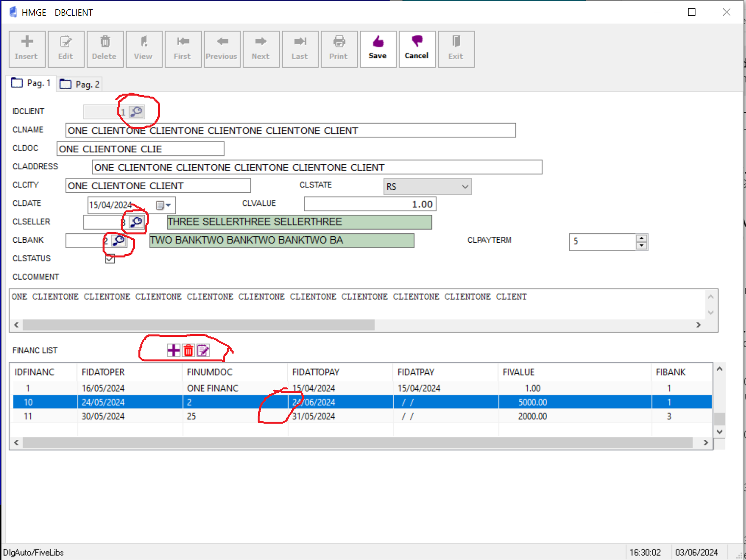Increase CLPAYTERM with up spinner arrow
Image resolution: width=746 pixels, height=560 pixels.
641,238
